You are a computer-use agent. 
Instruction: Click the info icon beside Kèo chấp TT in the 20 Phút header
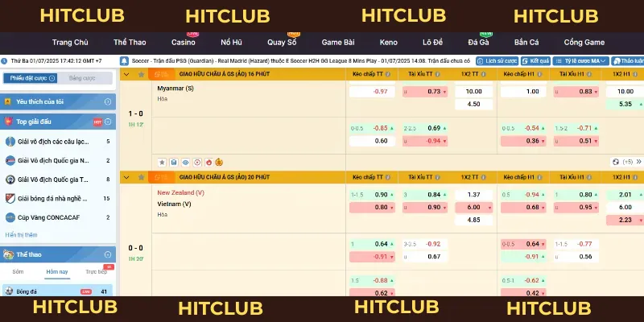[x=388, y=177]
